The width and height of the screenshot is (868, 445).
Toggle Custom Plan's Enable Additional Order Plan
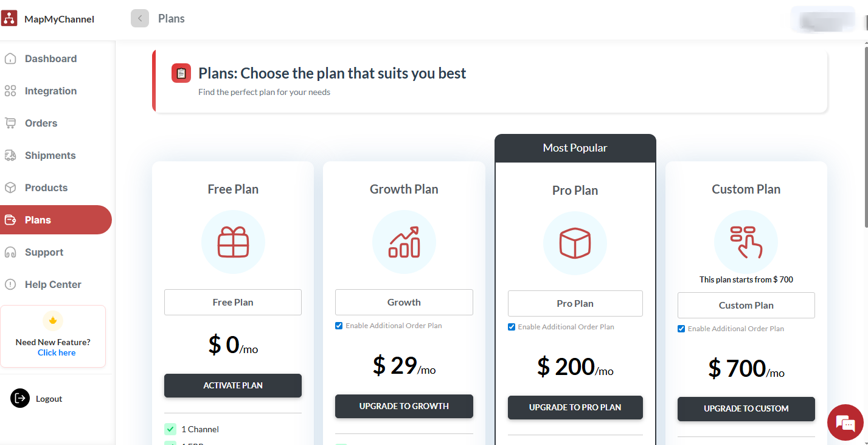[681, 329]
